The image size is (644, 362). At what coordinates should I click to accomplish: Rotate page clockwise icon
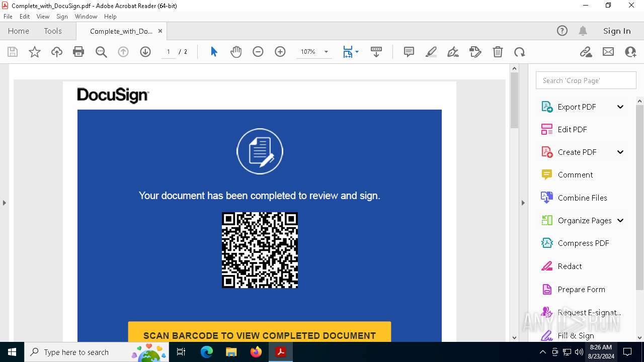(x=520, y=52)
